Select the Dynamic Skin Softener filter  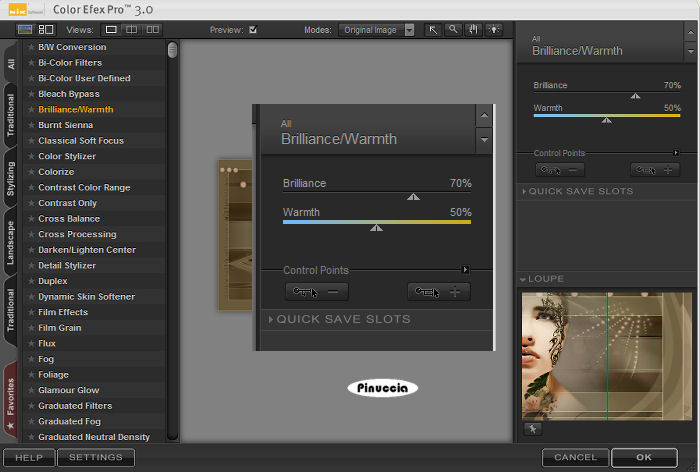tap(87, 297)
